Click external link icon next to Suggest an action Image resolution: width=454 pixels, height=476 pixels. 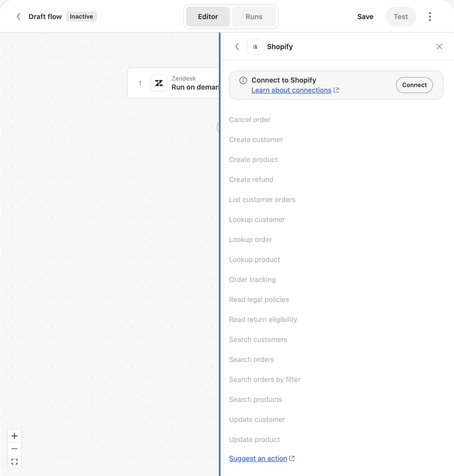tap(292, 458)
